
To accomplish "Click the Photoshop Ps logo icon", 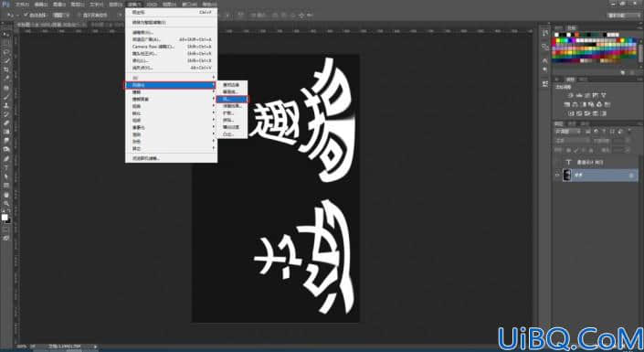I will (5, 4).
